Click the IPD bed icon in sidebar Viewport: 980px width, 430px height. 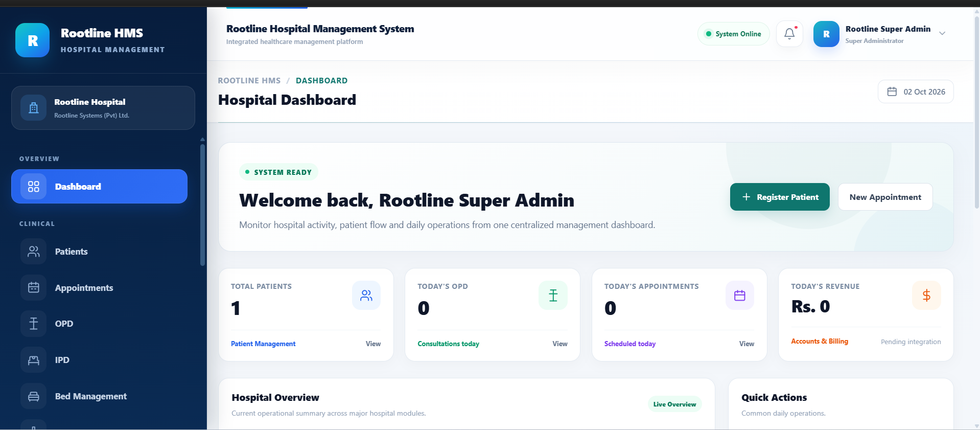(34, 360)
